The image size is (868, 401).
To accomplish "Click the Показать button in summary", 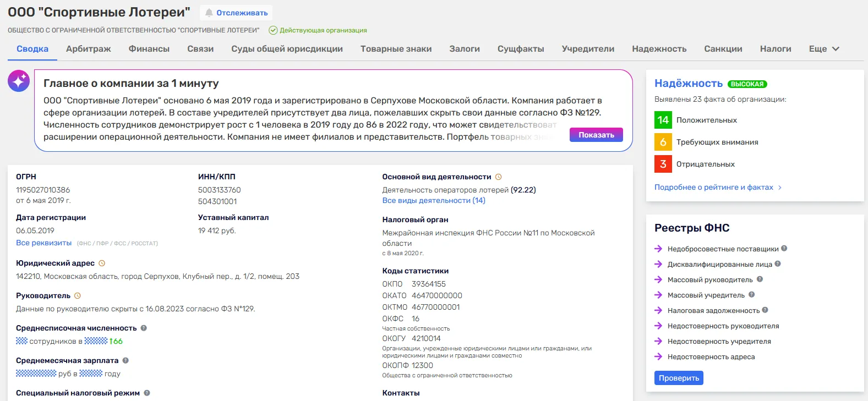I will 596,135.
